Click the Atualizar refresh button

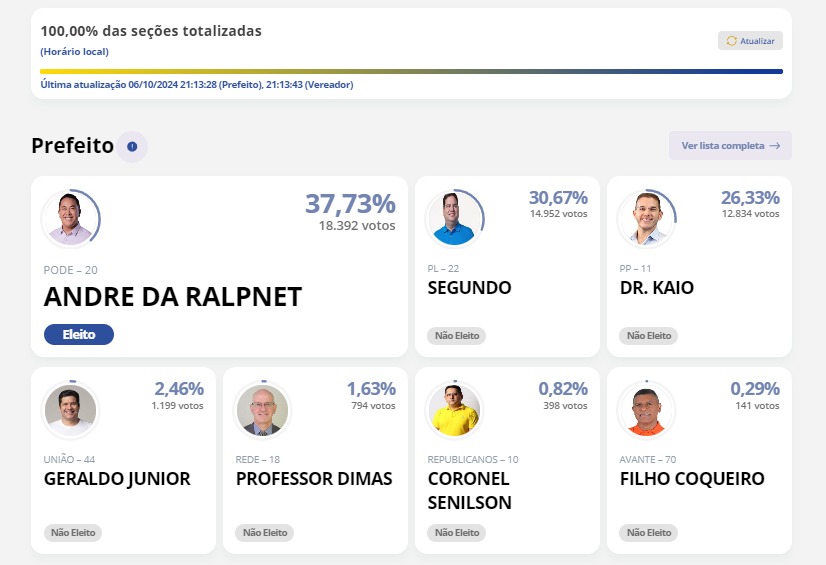point(750,41)
